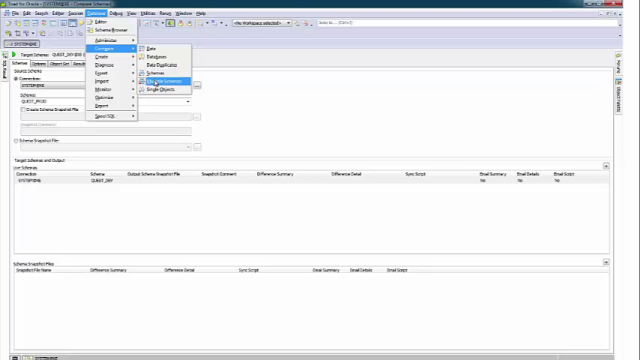Viewport: 640px width, 360px height.
Task: Expand the Optimize submenu
Action: [x=111, y=98]
